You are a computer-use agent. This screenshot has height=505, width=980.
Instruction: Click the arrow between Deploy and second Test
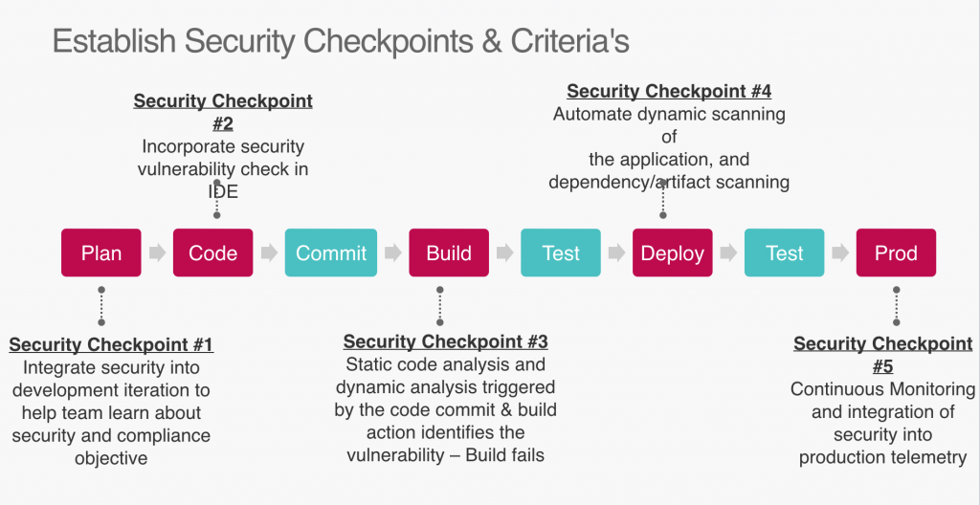pyautogui.click(x=728, y=253)
